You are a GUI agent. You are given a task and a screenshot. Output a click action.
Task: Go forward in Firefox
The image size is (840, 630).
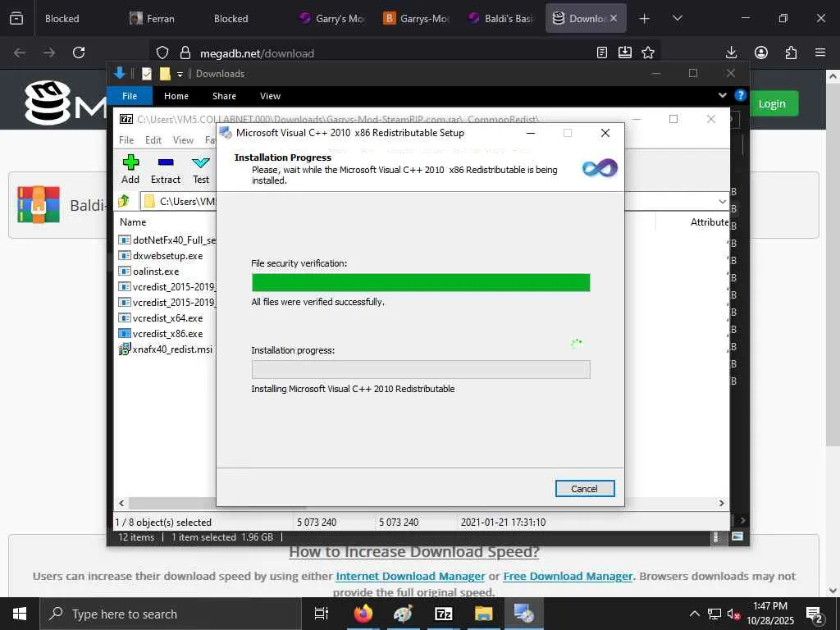coord(49,52)
